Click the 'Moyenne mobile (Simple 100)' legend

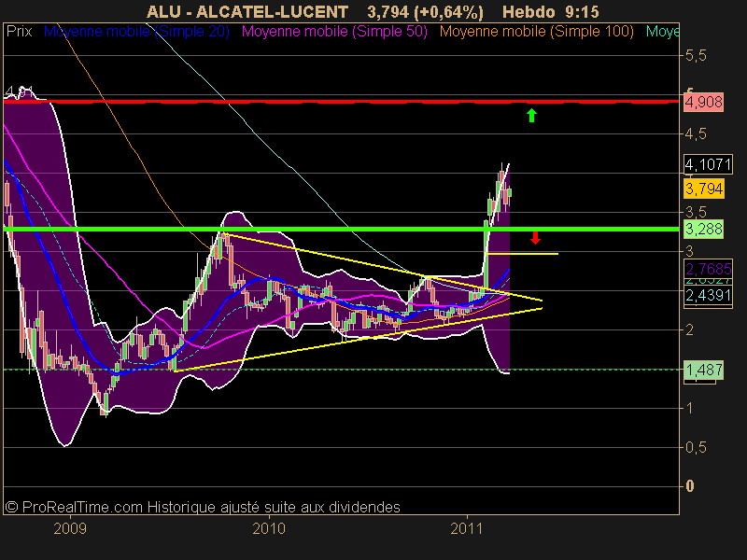coord(536,32)
